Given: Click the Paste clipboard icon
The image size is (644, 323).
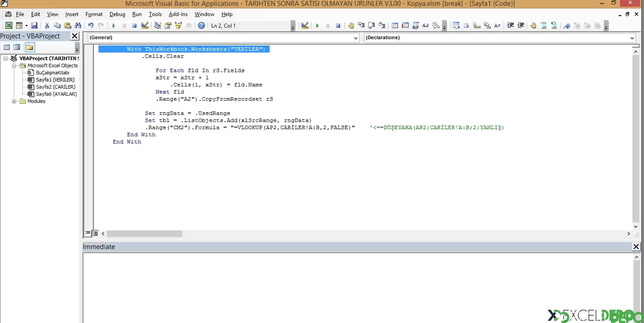Looking at the screenshot, I should (67, 26).
